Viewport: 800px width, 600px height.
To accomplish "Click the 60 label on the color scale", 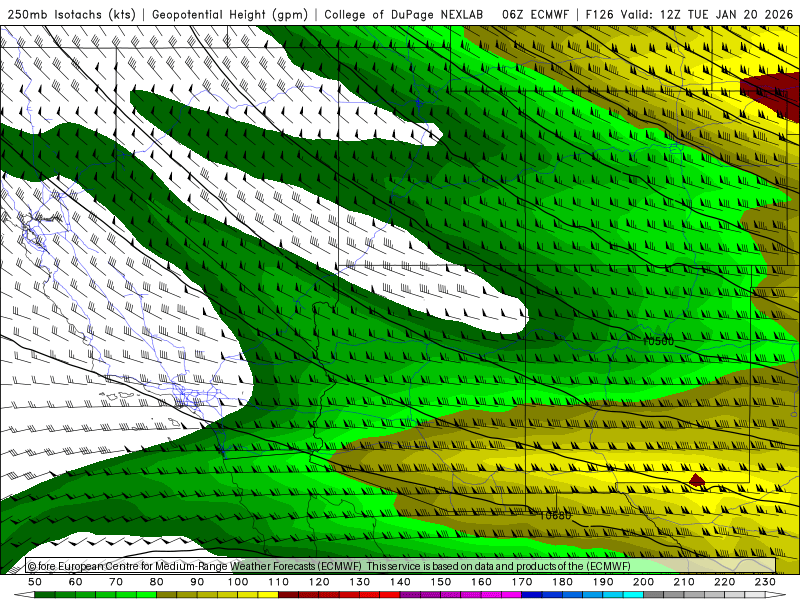I will 75,582.
